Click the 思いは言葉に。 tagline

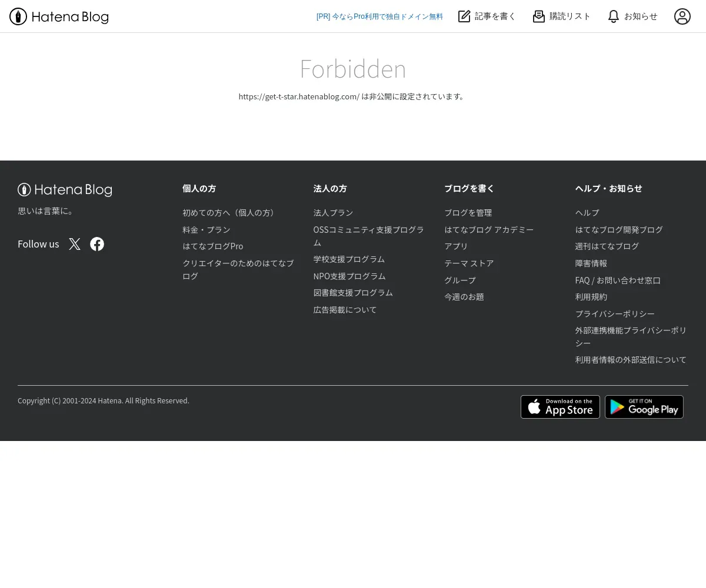[46, 211]
